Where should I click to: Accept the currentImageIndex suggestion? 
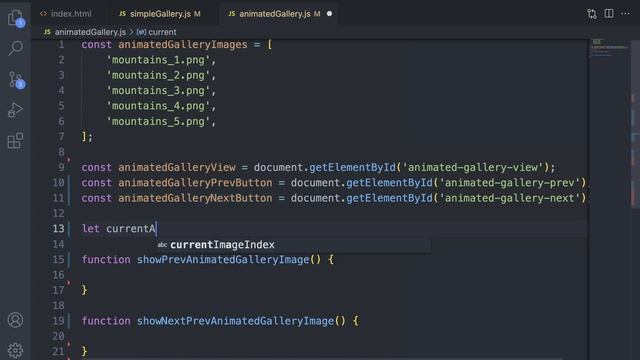[294, 245]
